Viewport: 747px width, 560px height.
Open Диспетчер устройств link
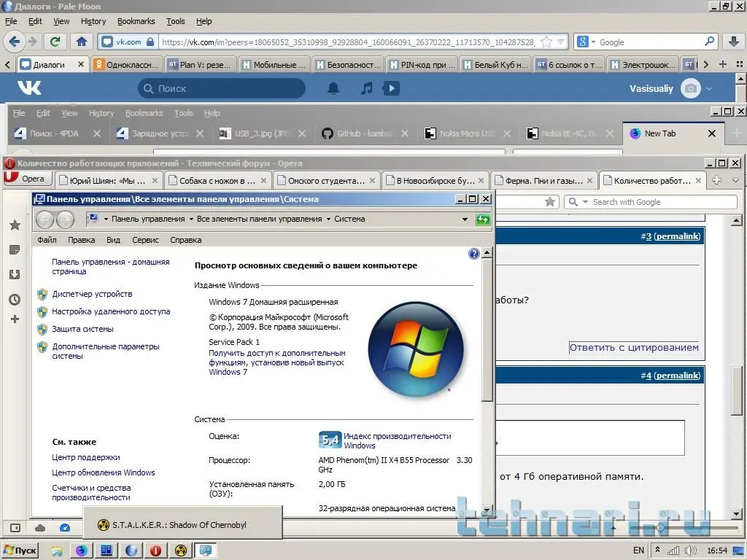pyautogui.click(x=92, y=294)
